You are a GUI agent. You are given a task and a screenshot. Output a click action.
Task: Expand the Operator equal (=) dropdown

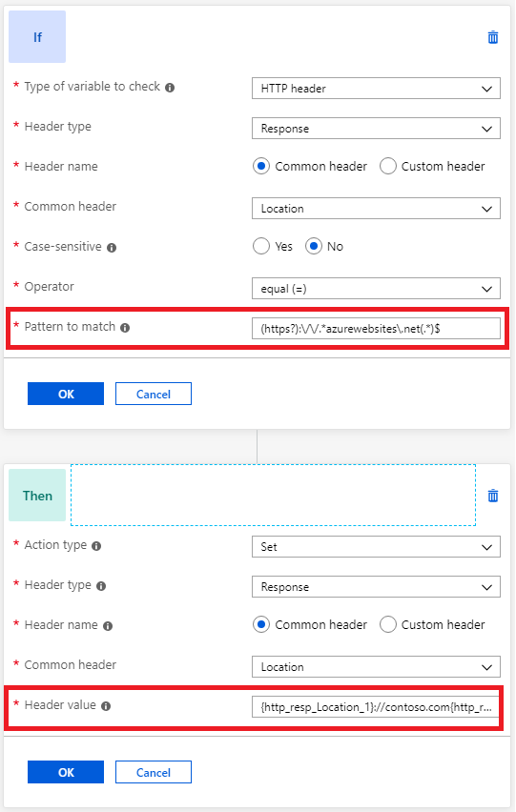[376, 289]
